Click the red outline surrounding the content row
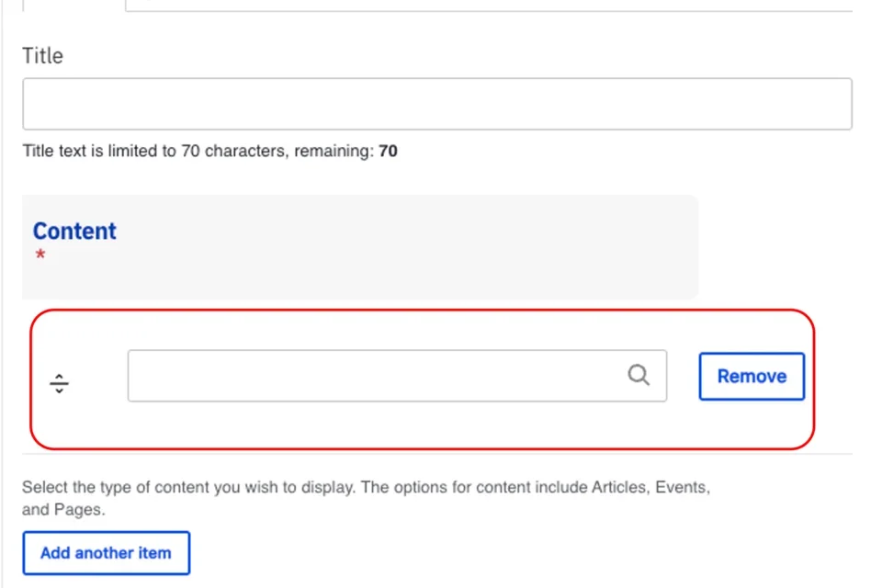The width and height of the screenshot is (882, 588). pyautogui.click(x=423, y=311)
